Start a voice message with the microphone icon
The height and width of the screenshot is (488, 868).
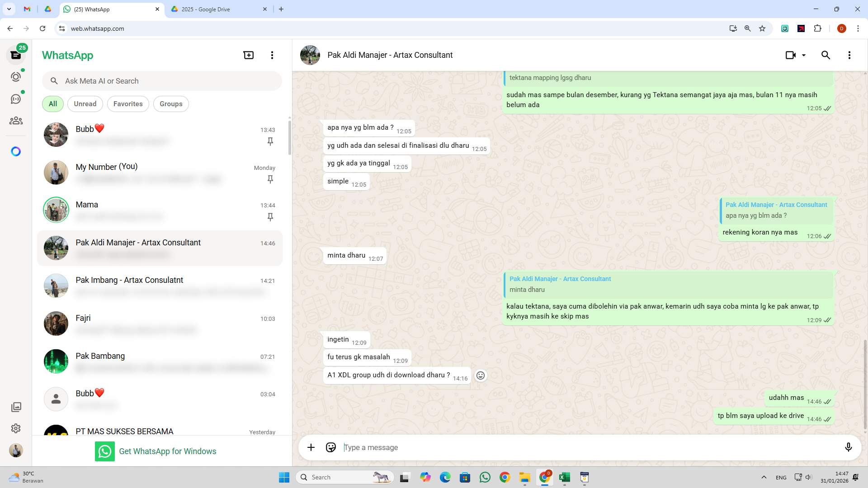coord(849,447)
